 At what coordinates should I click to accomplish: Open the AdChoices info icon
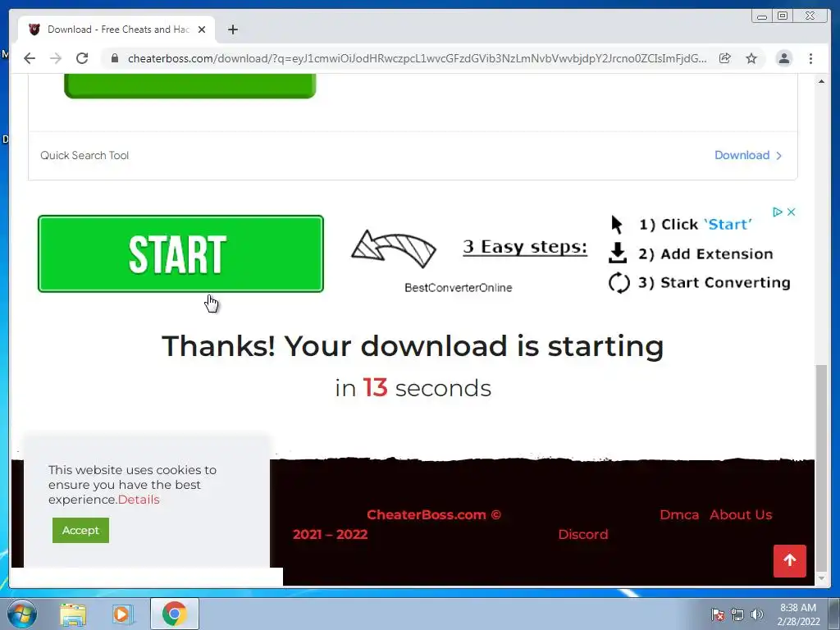coord(778,212)
